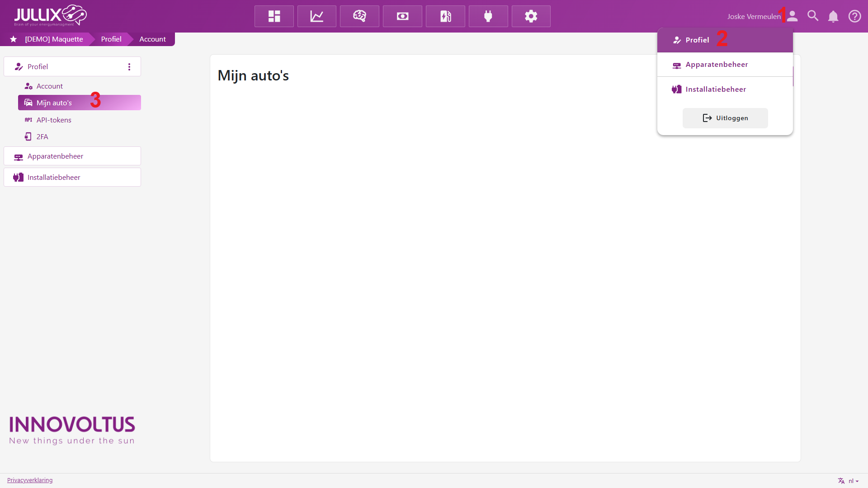Open the Privacyverklaring link
868x488 pixels.
[30, 480]
